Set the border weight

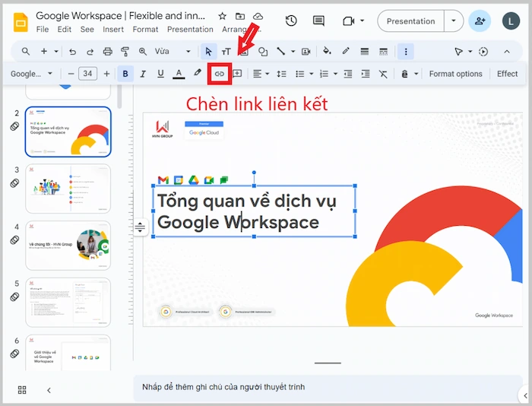pyautogui.click(x=364, y=52)
